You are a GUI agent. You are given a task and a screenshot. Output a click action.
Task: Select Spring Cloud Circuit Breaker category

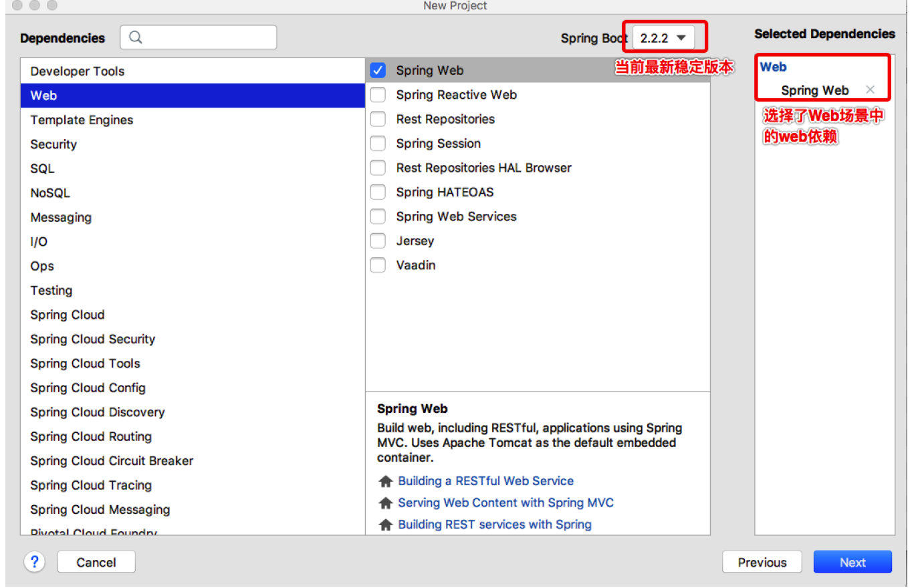tap(193, 461)
